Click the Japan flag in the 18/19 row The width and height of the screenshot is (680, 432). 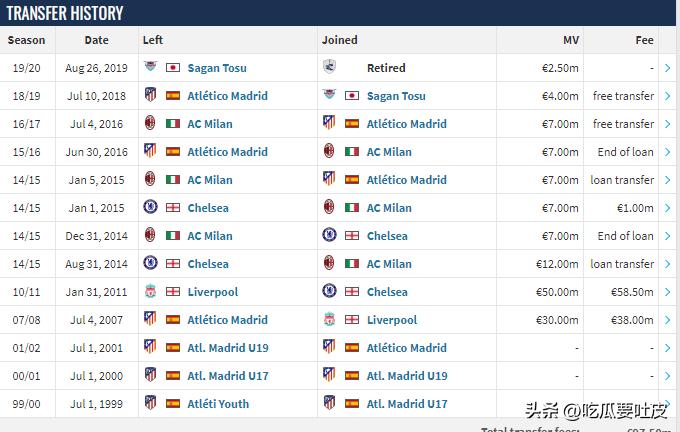(352, 96)
